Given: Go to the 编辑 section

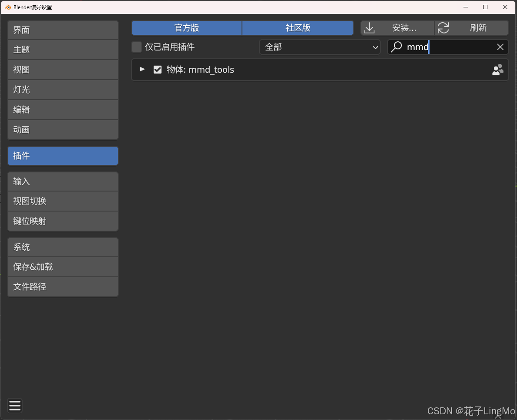Looking at the screenshot, I should coord(63,110).
